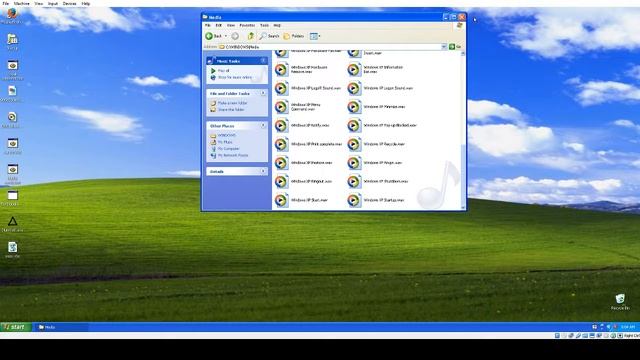Toggle the Folders tree pane
Screen dimensions: 640x360
(294, 36)
